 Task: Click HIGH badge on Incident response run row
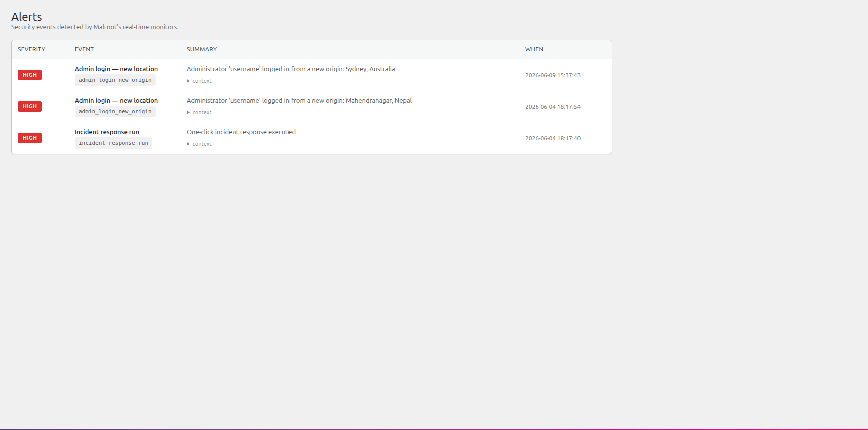click(30, 138)
